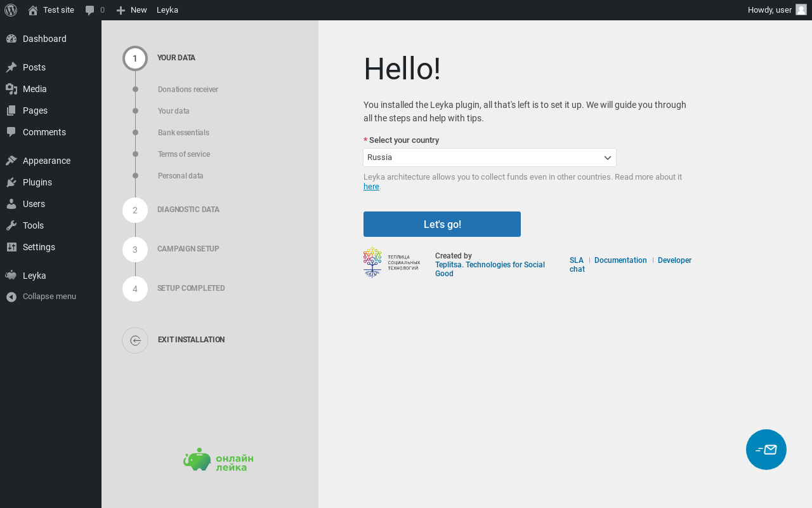Click the Plugins plug icon

click(11, 182)
